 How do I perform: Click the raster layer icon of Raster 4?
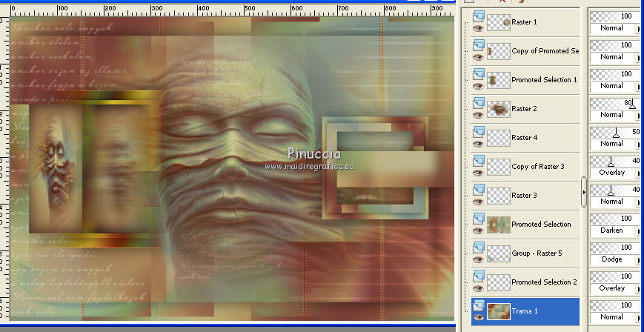coord(479,132)
